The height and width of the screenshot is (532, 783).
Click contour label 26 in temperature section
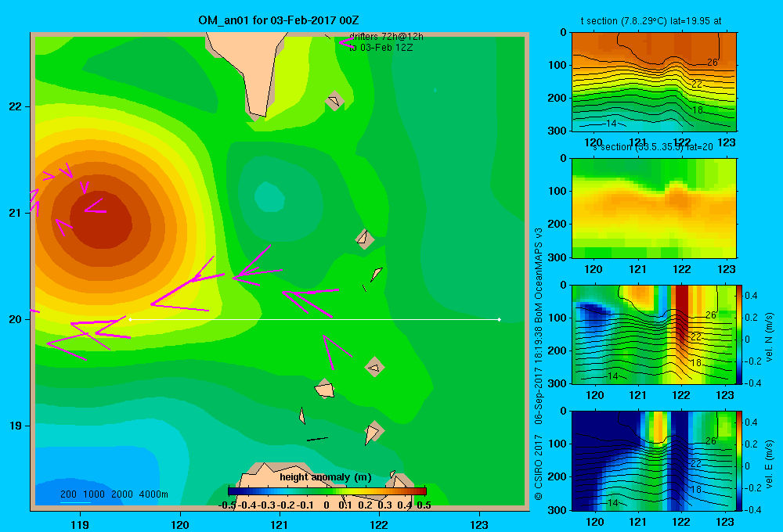tap(712, 63)
